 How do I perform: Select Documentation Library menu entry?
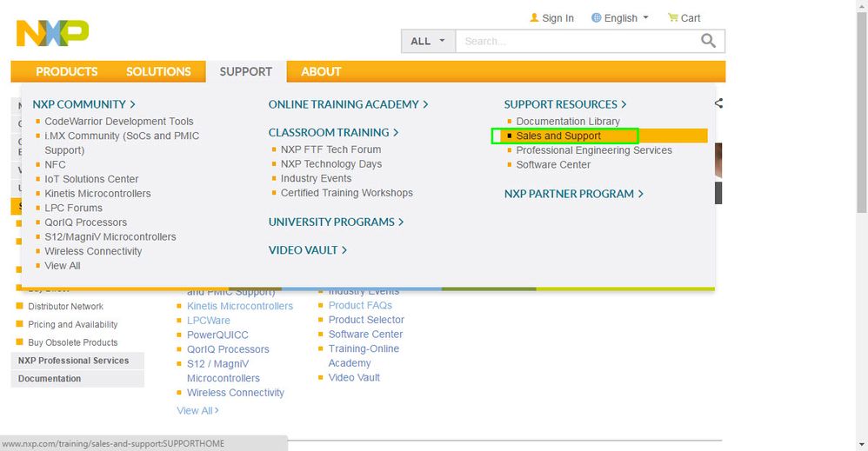point(568,121)
